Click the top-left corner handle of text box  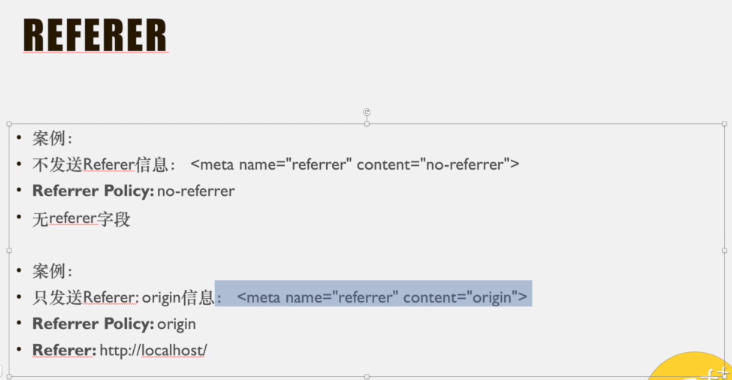click(9, 124)
